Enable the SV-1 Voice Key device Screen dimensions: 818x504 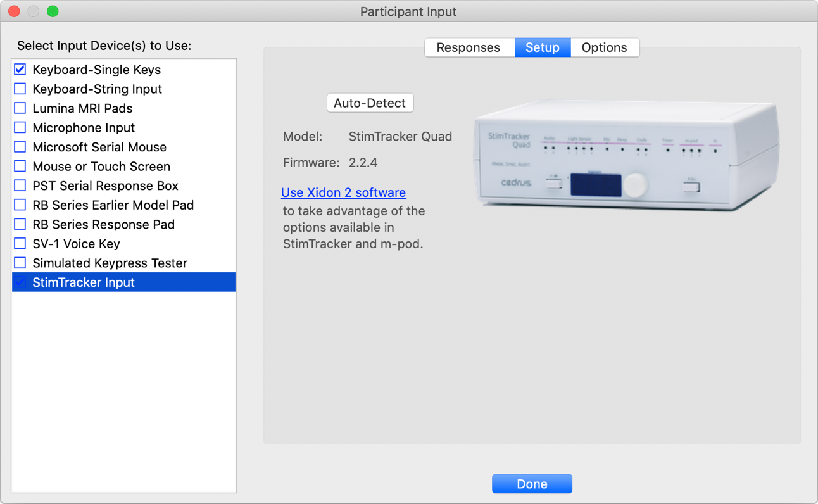pyautogui.click(x=20, y=243)
